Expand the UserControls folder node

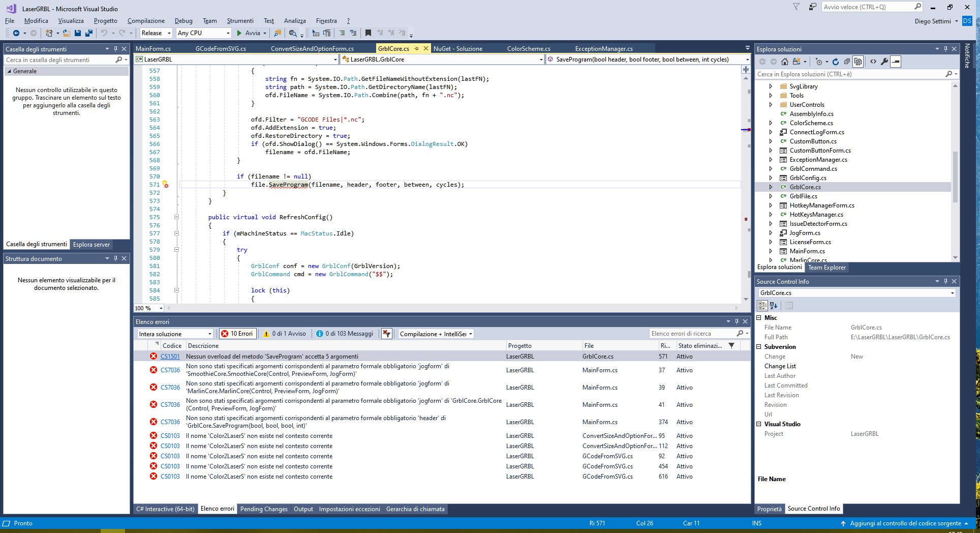771,105
